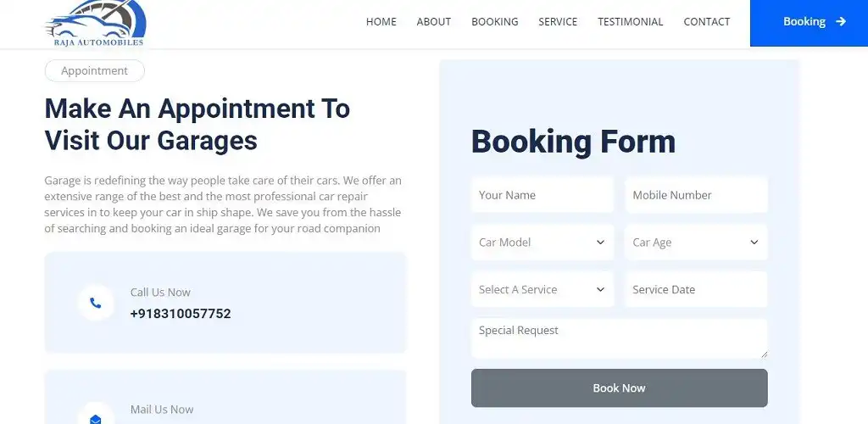Click the phone icon beside Call Us Now
This screenshot has height=424, width=868.
96,303
